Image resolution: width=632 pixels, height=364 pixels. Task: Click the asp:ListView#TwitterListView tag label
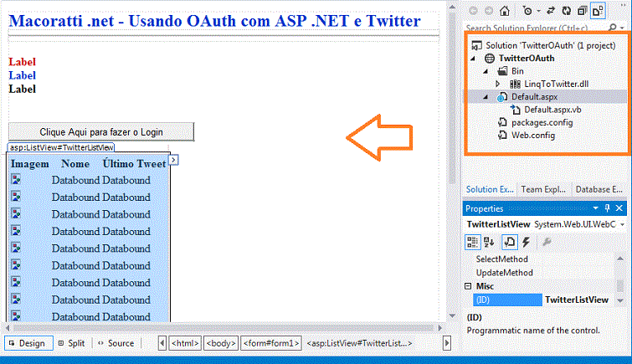pos(61,147)
